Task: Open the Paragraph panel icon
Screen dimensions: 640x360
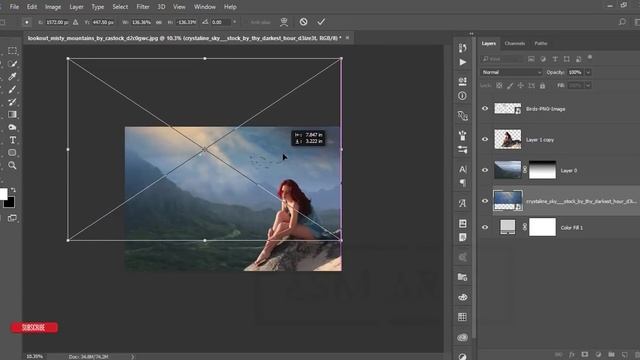Action: pos(462,182)
